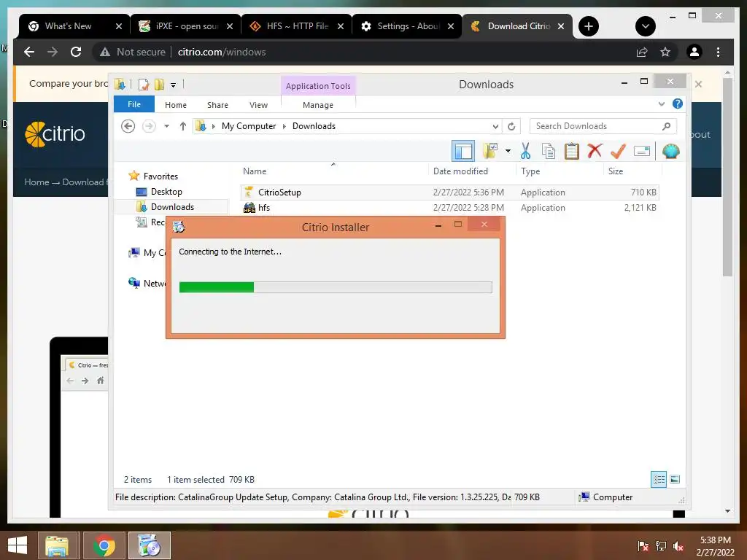Click the Citrio Installer title bar icon
The height and width of the screenshot is (560, 747).
tap(179, 227)
